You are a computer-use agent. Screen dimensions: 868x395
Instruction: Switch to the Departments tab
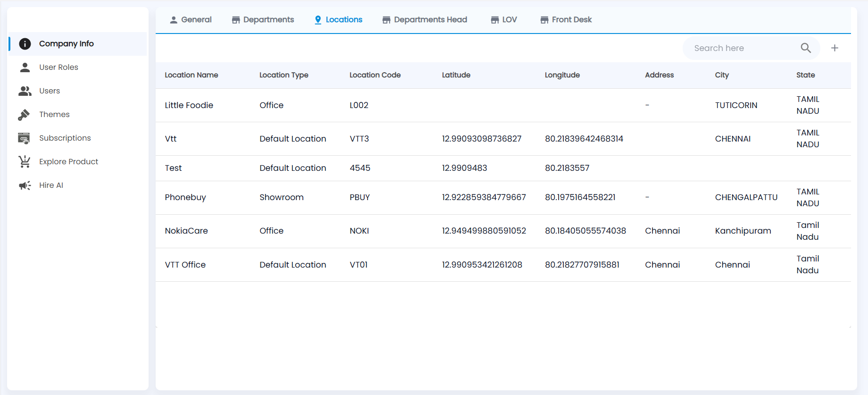coord(263,20)
